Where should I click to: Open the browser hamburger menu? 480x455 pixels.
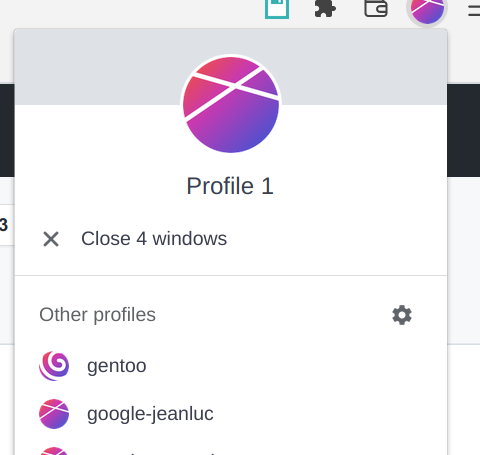tap(474, 10)
